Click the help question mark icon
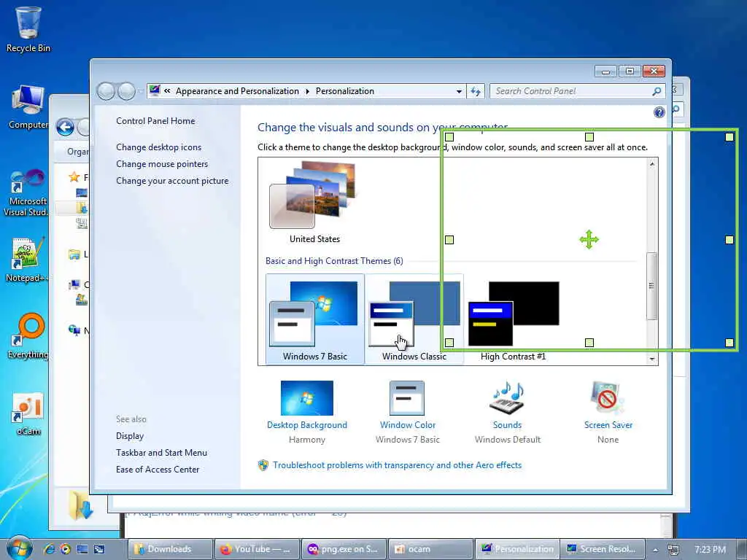This screenshot has height=560, width=747. (659, 112)
